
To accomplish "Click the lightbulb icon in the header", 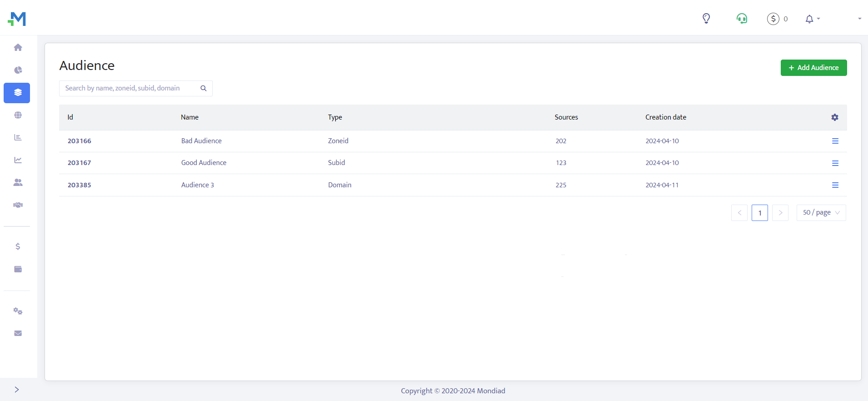I will point(706,19).
